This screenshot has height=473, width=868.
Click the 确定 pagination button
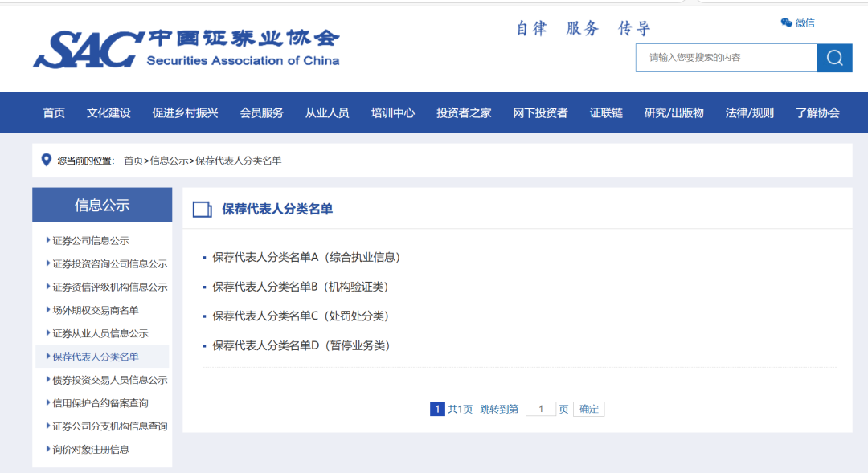point(588,409)
